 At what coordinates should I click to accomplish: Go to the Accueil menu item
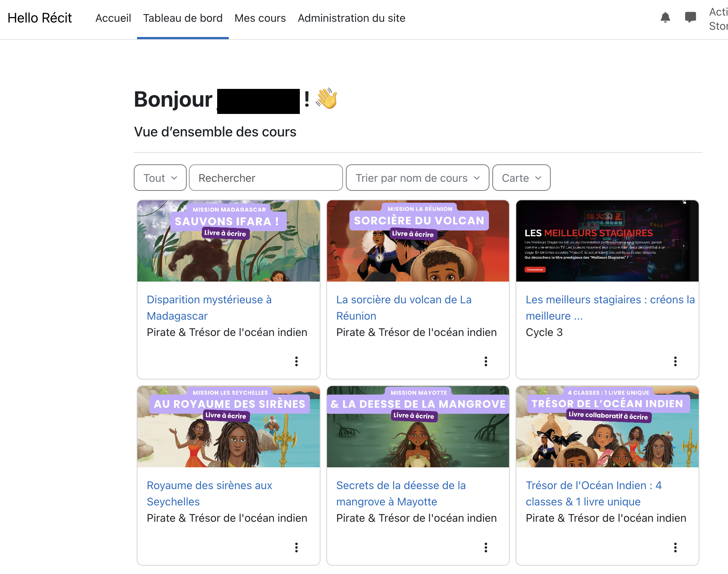[x=113, y=18]
